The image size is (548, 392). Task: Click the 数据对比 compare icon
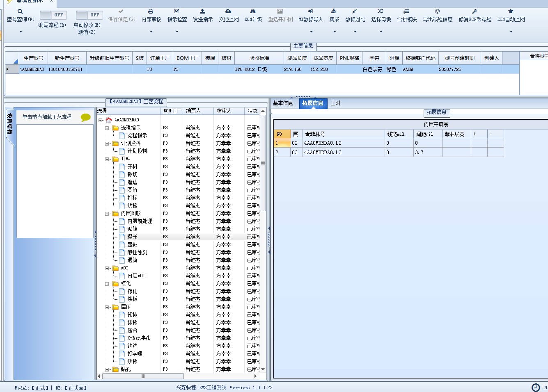(x=355, y=11)
